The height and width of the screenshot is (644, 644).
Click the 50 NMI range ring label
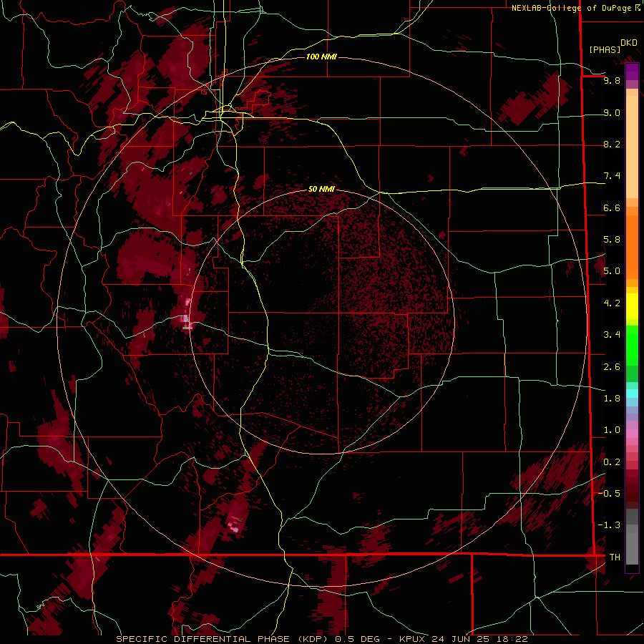(x=321, y=189)
